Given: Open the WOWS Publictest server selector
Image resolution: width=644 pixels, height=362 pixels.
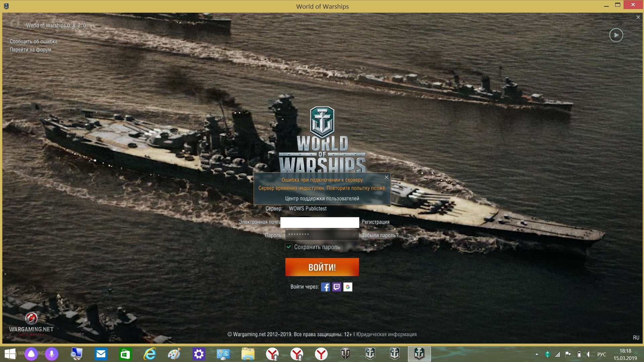Looking at the screenshot, I should point(308,208).
